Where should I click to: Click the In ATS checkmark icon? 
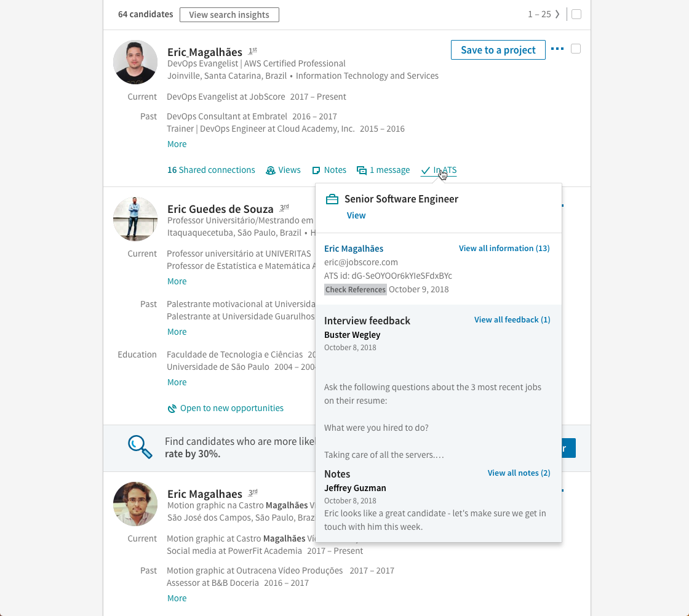425,170
